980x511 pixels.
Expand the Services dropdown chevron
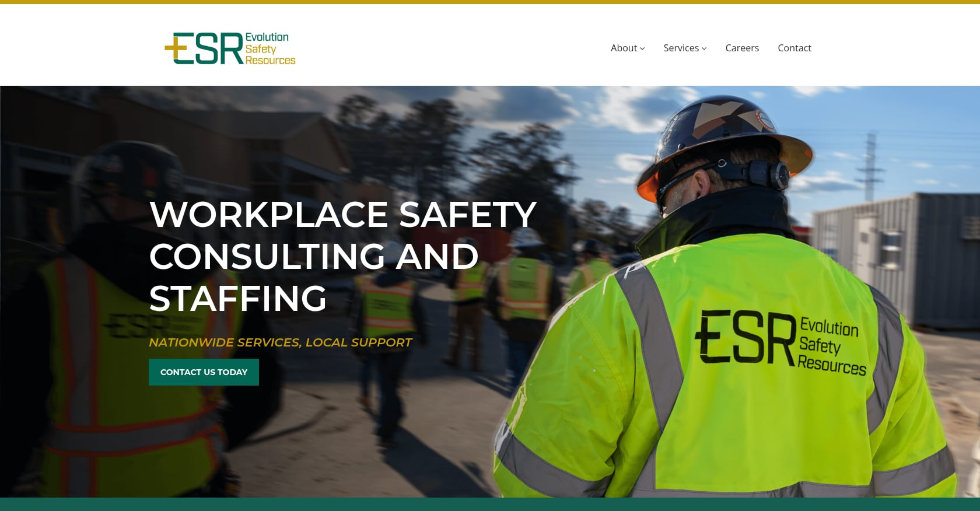point(704,48)
